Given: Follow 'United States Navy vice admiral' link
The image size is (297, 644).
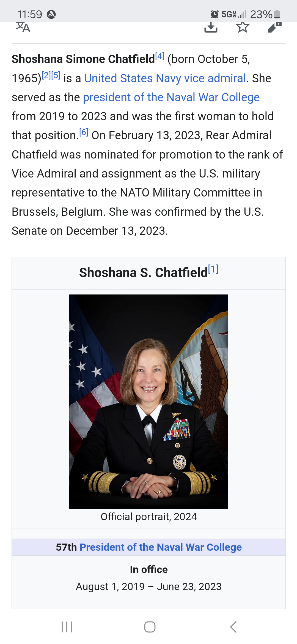Looking at the screenshot, I should pos(165,78).
